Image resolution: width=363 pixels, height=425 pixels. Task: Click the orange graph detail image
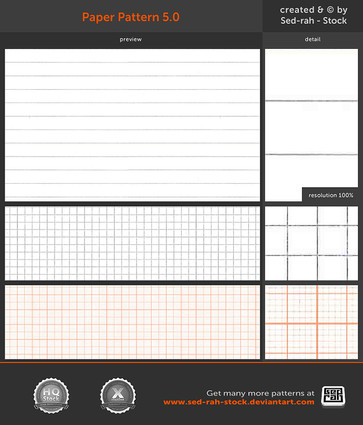(x=311, y=322)
